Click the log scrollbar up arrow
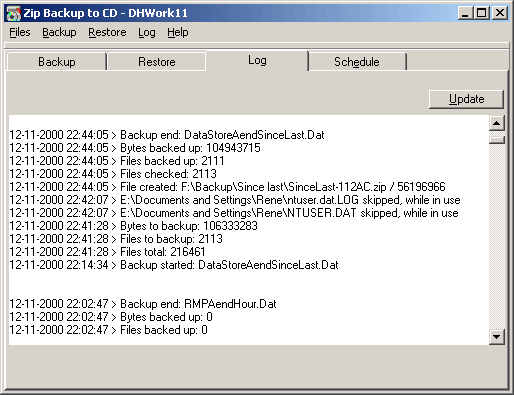This screenshot has height=395, width=514. (x=497, y=123)
